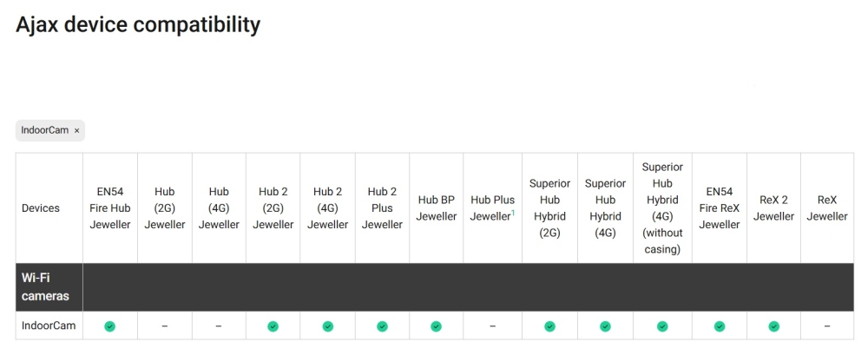Image resolution: width=868 pixels, height=349 pixels.
Task: Click the IndoorCam filter tag
Action: (x=44, y=130)
